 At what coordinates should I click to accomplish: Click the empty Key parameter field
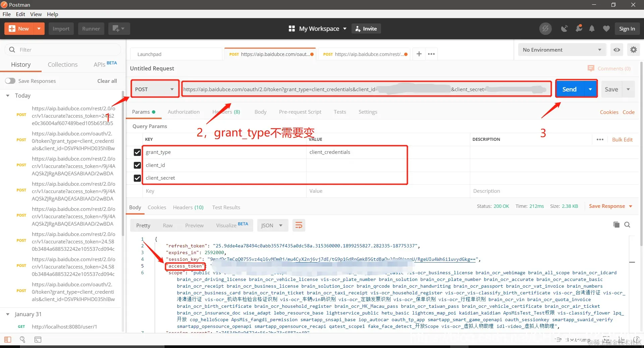coord(224,191)
